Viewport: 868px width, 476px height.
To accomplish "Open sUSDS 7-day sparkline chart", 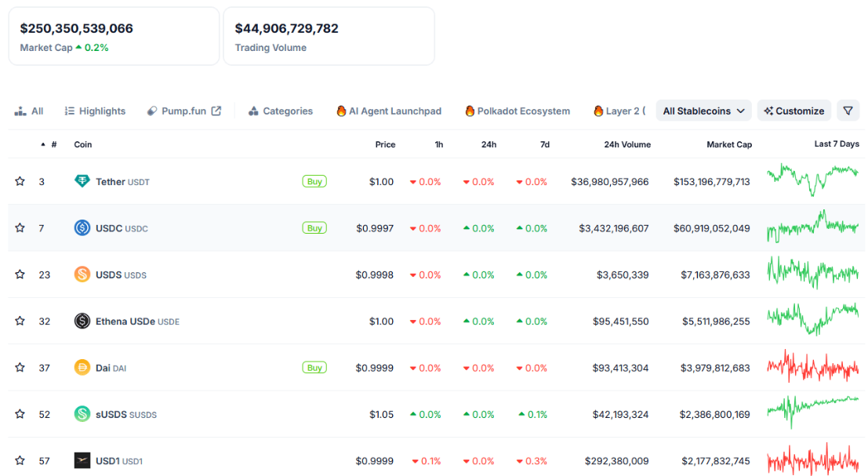I will click(812, 412).
